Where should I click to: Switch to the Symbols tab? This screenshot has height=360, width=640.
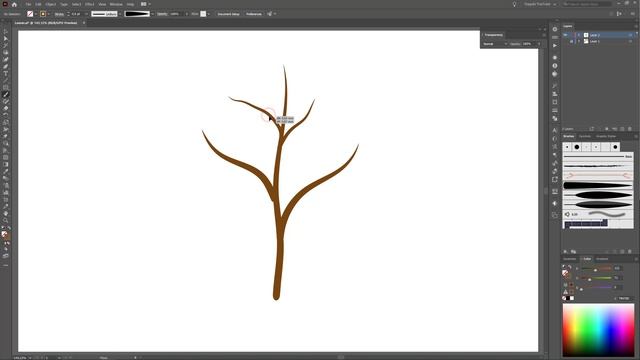[584, 136]
